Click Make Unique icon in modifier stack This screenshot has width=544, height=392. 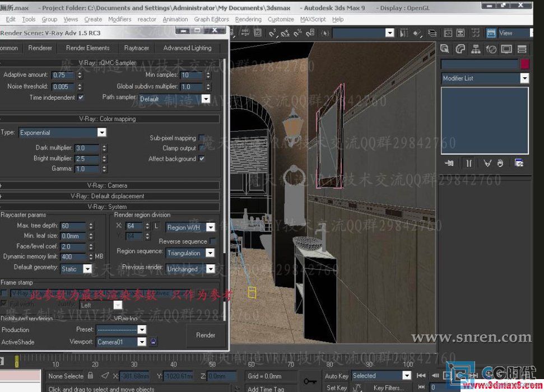[487, 163]
